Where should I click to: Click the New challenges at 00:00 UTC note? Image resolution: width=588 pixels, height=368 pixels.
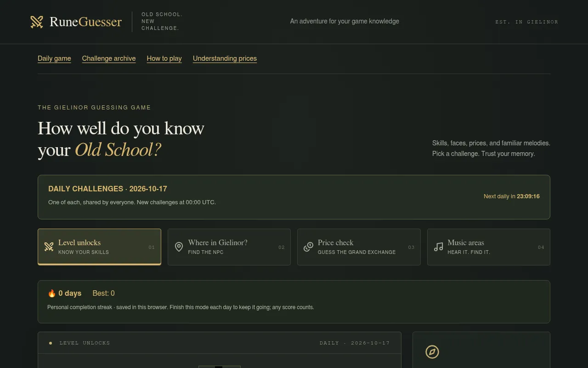tap(176, 202)
